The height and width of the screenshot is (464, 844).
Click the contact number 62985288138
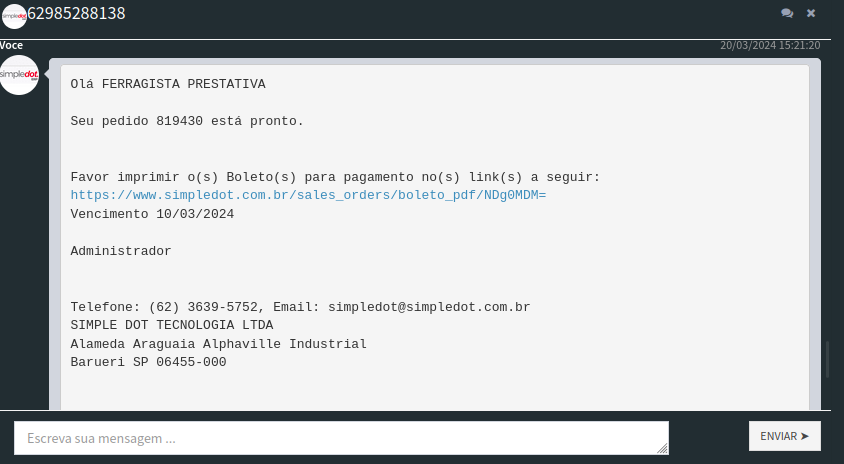(x=76, y=14)
